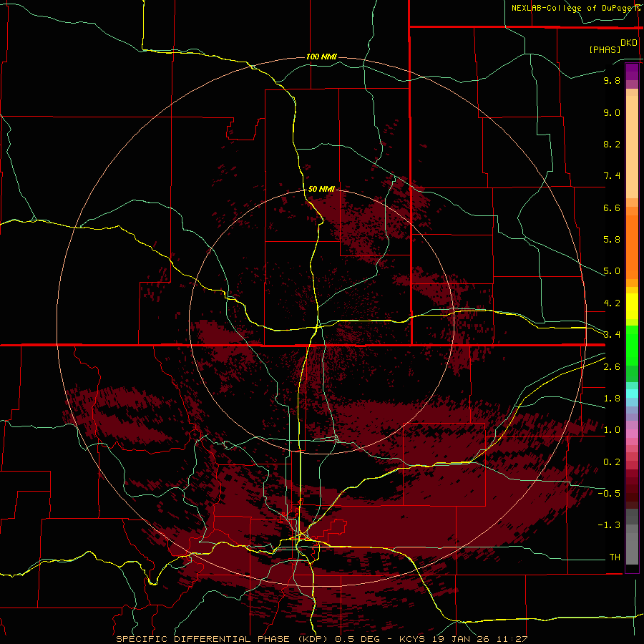
Task: Click the 5.8 value on the scale
Action: (x=612, y=240)
